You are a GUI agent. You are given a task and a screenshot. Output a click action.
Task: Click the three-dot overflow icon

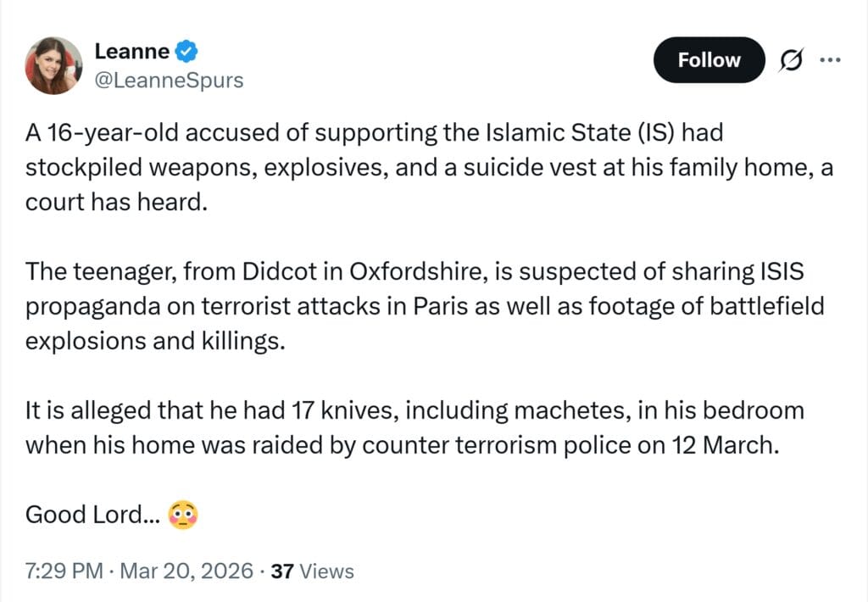click(830, 59)
